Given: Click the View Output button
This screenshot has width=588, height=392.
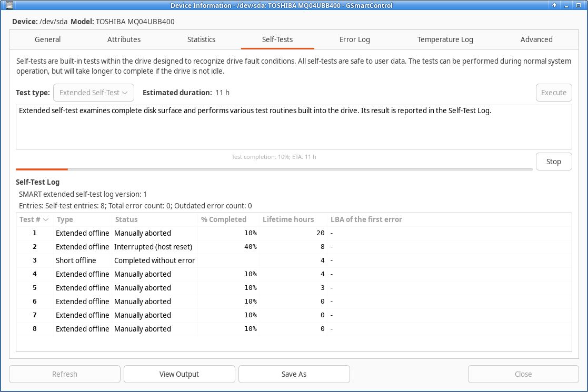Looking at the screenshot, I should 180,374.
